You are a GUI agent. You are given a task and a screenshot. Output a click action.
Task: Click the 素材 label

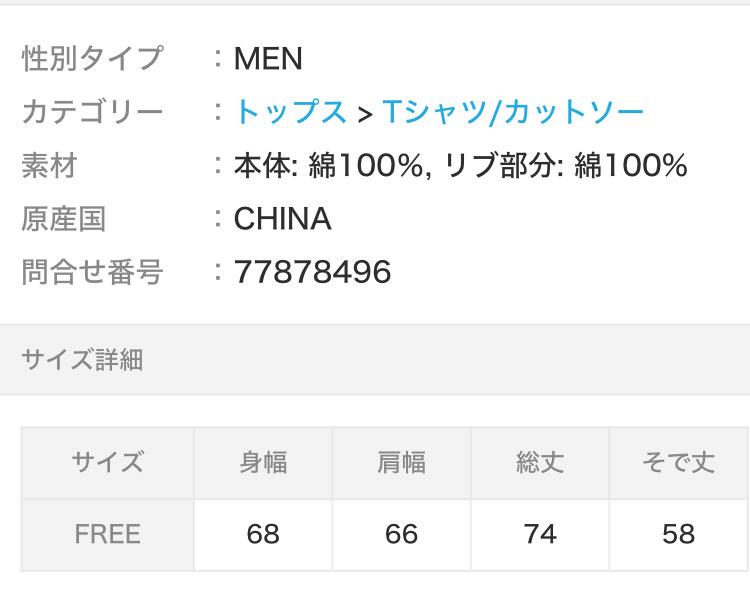click(49, 166)
